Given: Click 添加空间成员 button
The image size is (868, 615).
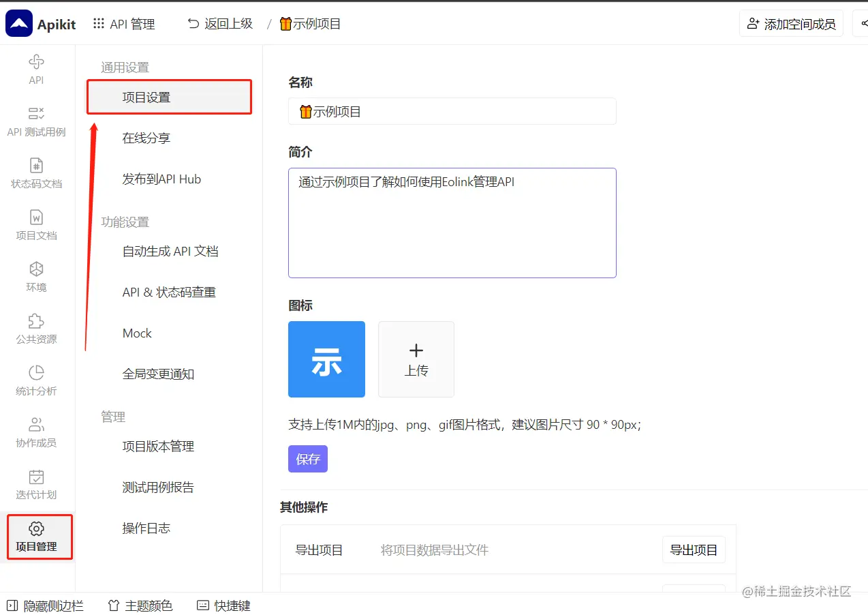Looking at the screenshot, I should (791, 24).
